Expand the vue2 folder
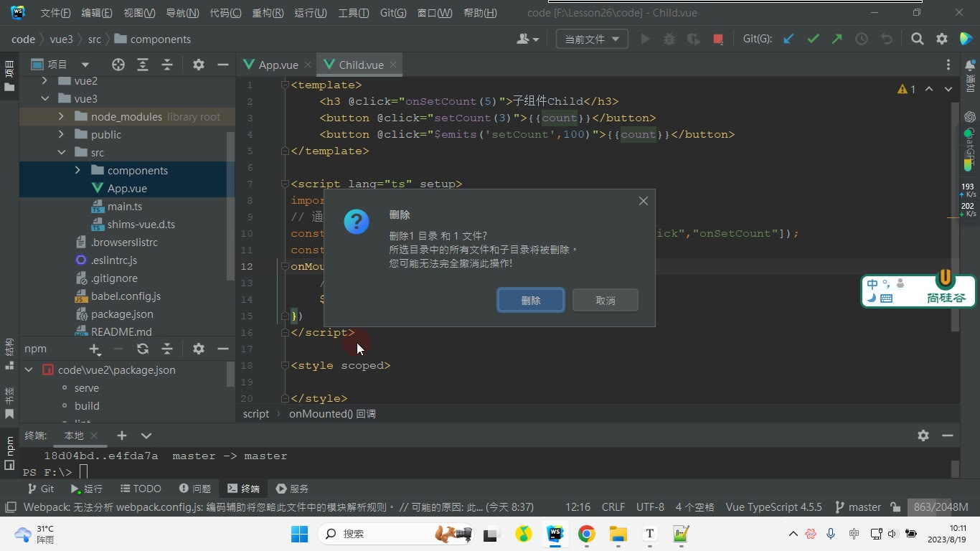The height and width of the screenshot is (551, 980). 44,81
